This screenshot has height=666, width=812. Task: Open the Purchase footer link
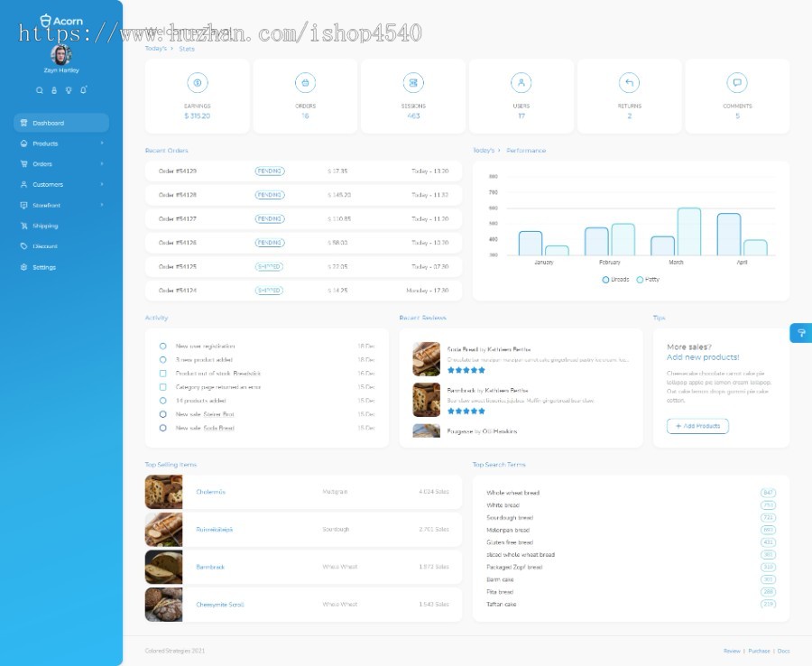pyautogui.click(x=759, y=651)
